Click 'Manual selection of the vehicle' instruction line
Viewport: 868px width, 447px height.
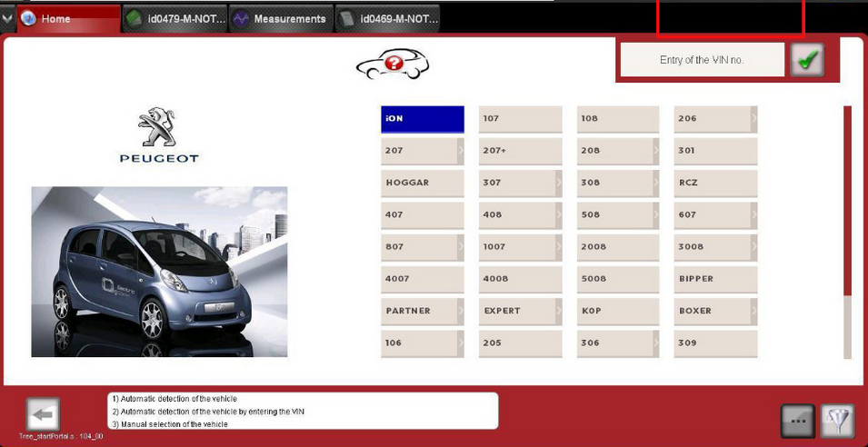coord(170,424)
